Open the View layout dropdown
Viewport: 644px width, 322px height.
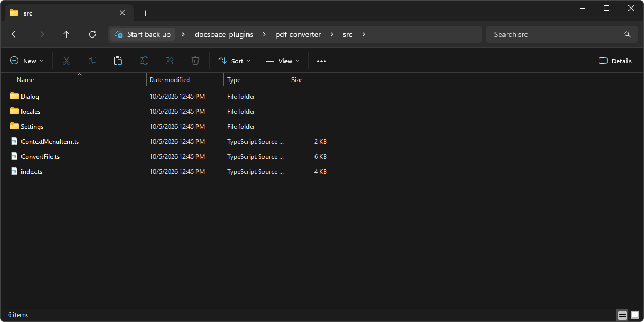(x=282, y=61)
